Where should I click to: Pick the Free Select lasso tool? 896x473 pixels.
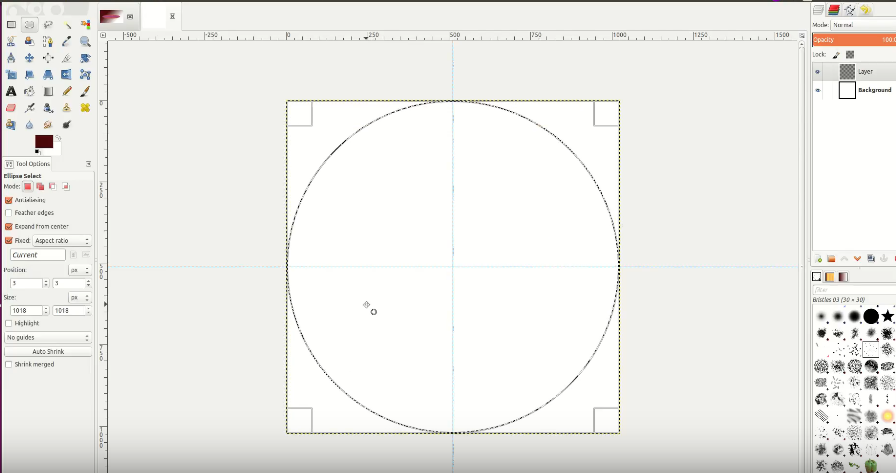(x=48, y=25)
